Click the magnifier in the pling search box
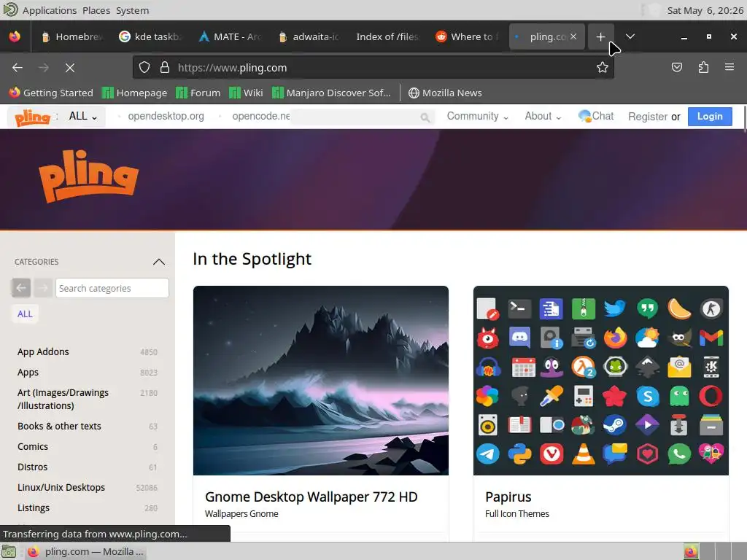This screenshot has width=747, height=560. point(425,117)
